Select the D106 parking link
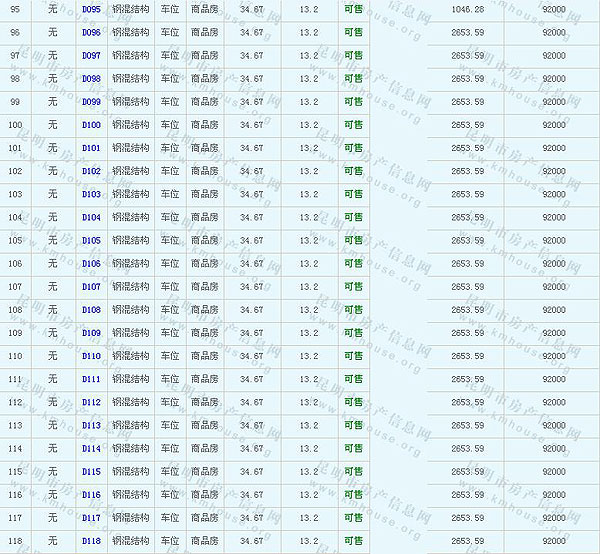 click(91, 264)
